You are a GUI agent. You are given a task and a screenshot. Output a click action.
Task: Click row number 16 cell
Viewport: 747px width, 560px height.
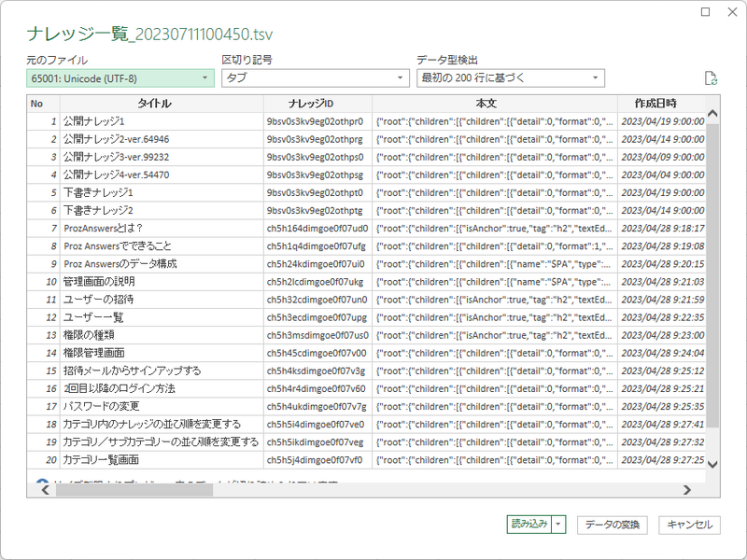point(43,389)
